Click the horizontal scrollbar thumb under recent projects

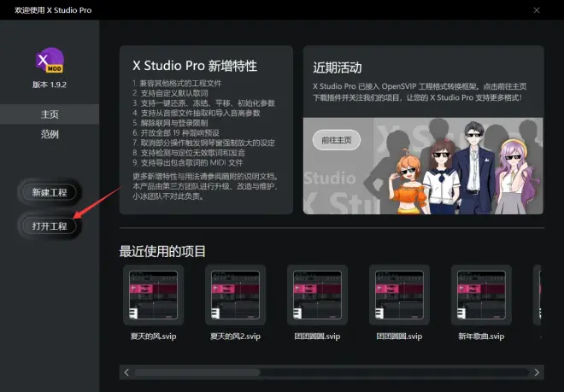197,372
